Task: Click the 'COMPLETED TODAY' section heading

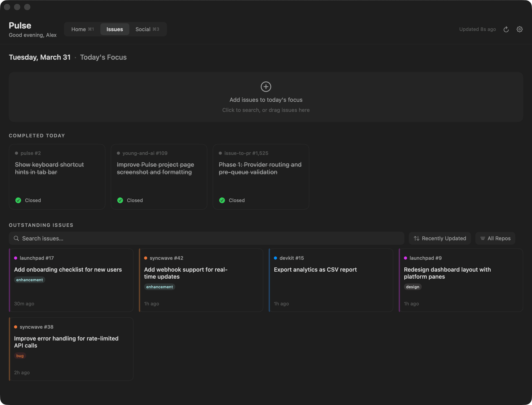Action: [x=37, y=136]
